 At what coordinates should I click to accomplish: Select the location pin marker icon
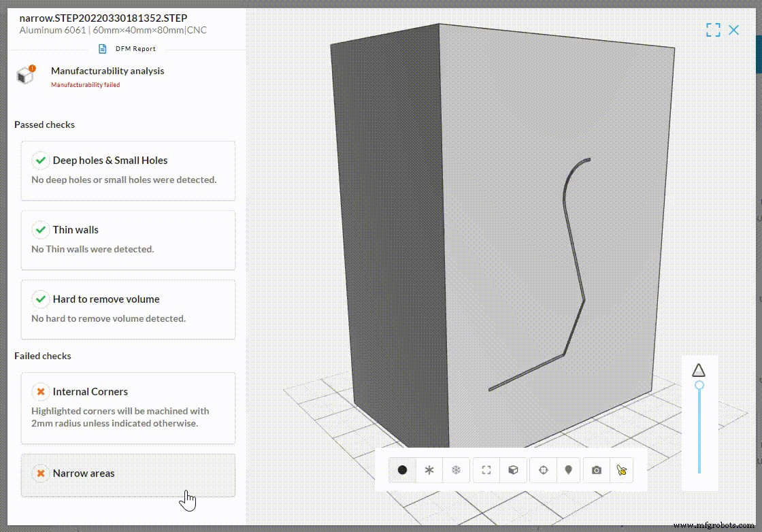(569, 469)
